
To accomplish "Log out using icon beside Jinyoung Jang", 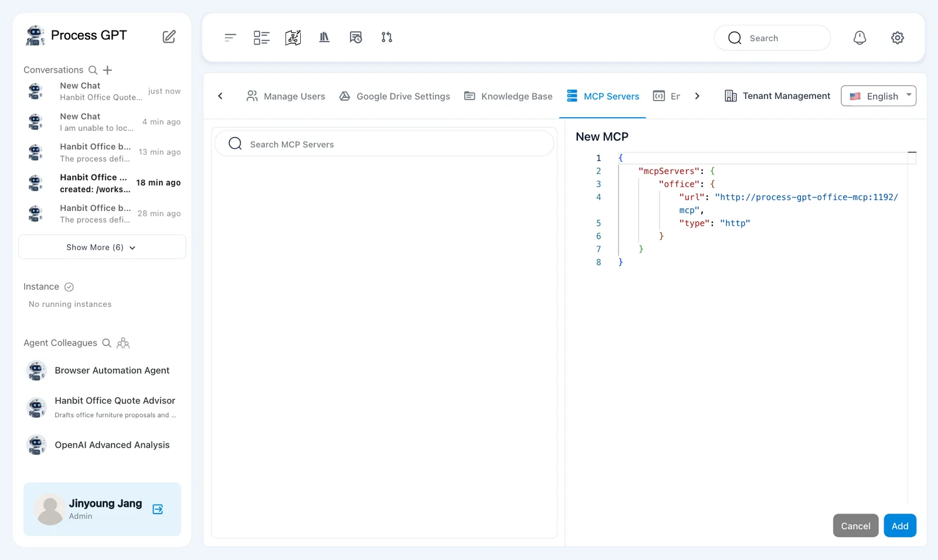I will (158, 509).
